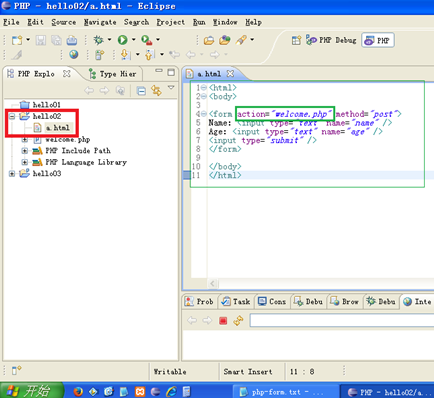Screen dimensions: 434x398
Task: Open the New file dropdown arrow
Action: point(28,40)
